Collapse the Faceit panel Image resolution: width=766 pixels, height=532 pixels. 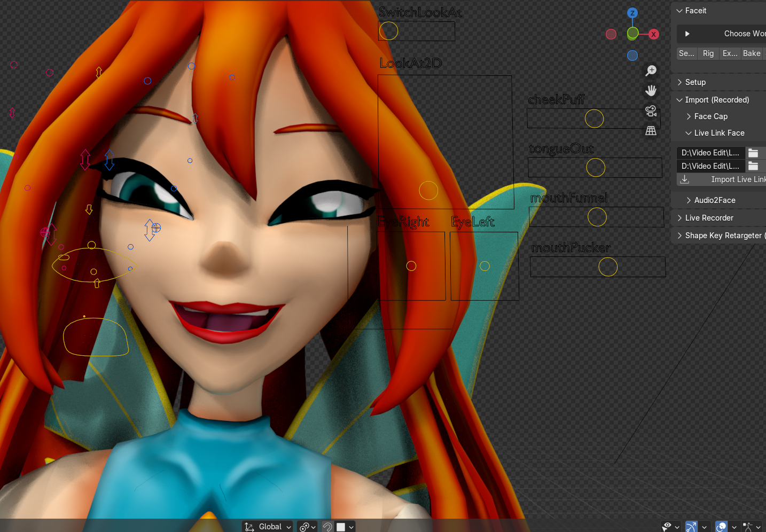679,11
